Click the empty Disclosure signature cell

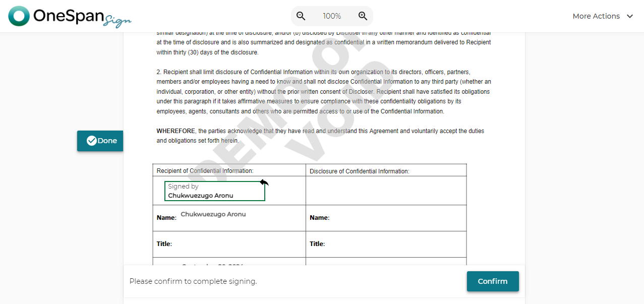pyautogui.click(x=386, y=191)
